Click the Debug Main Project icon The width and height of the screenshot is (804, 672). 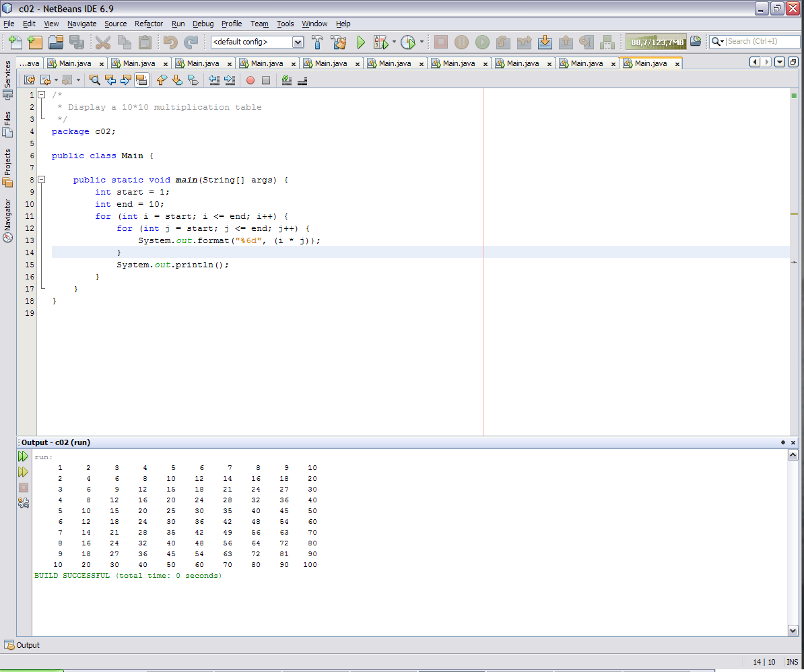pyautogui.click(x=381, y=42)
